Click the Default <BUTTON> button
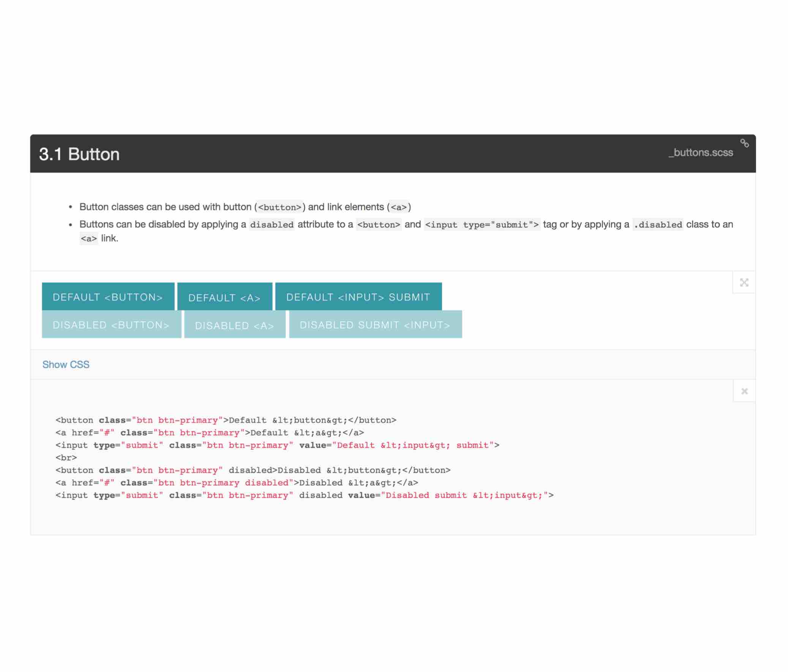 point(108,297)
